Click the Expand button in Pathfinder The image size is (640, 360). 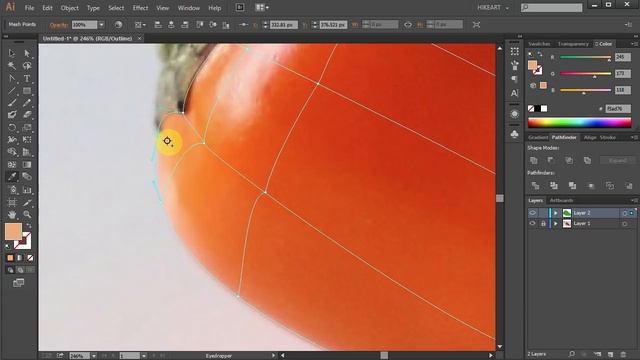tap(618, 160)
